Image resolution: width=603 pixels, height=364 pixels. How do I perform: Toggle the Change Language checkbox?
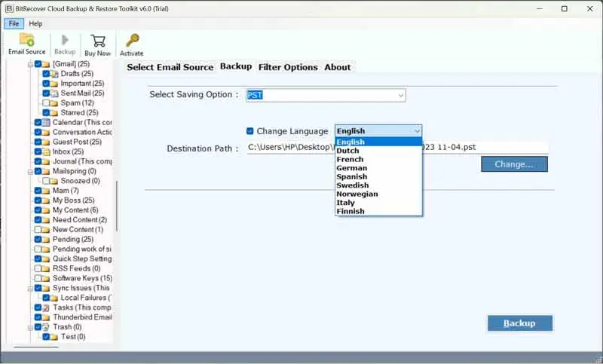click(x=250, y=131)
